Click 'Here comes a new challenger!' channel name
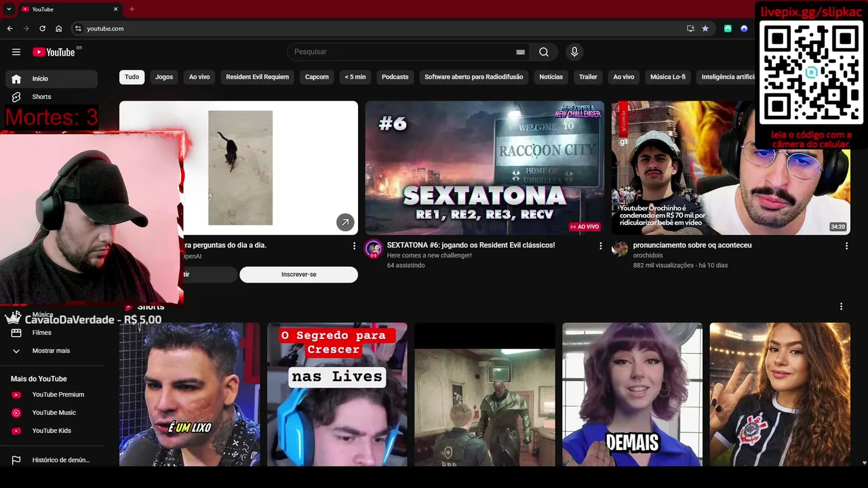The image size is (868, 488). click(x=429, y=256)
